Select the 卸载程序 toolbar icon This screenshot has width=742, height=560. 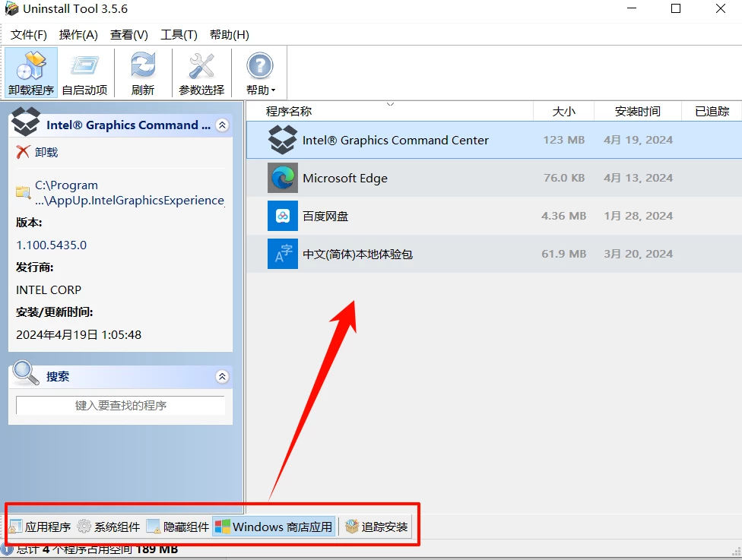pos(31,66)
